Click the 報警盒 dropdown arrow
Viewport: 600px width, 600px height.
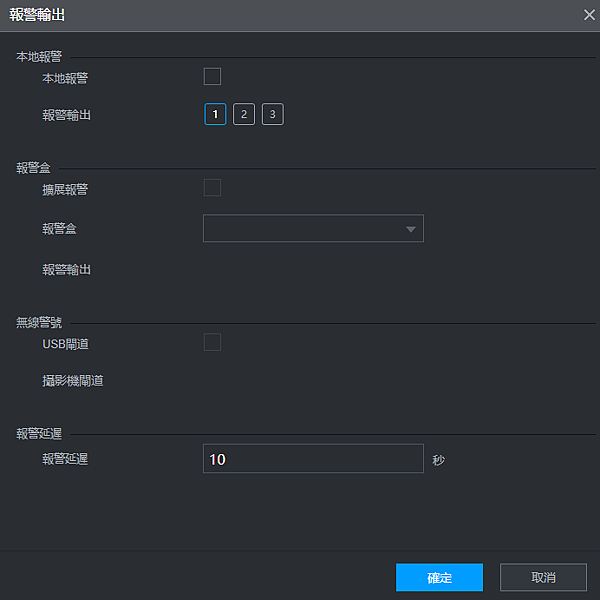point(411,229)
